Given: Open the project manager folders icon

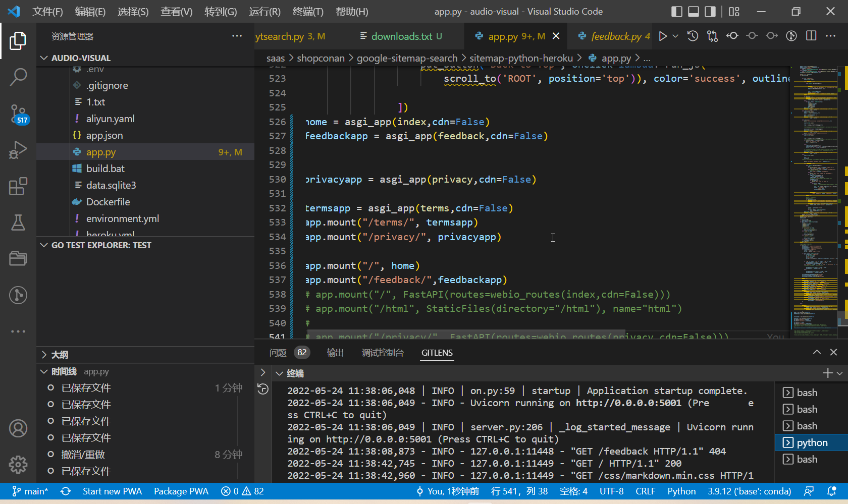Looking at the screenshot, I should (18, 259).
